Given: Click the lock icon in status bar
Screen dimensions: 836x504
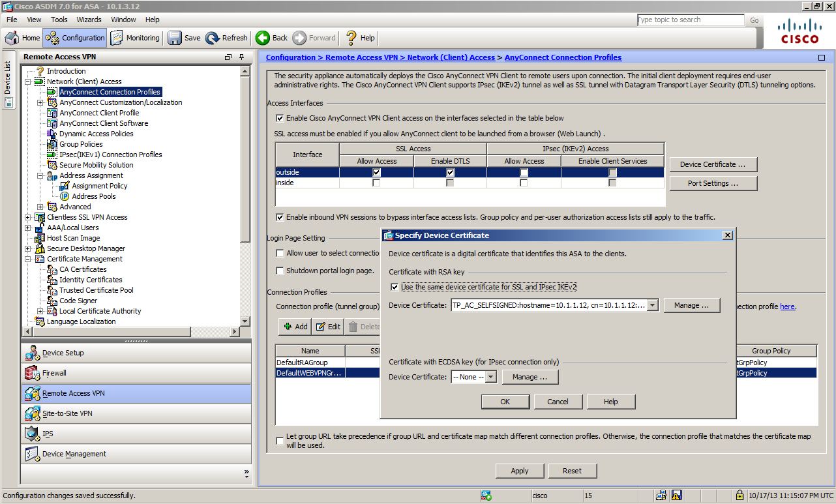Looking at the screenshot, I should (x=739, y=496).
